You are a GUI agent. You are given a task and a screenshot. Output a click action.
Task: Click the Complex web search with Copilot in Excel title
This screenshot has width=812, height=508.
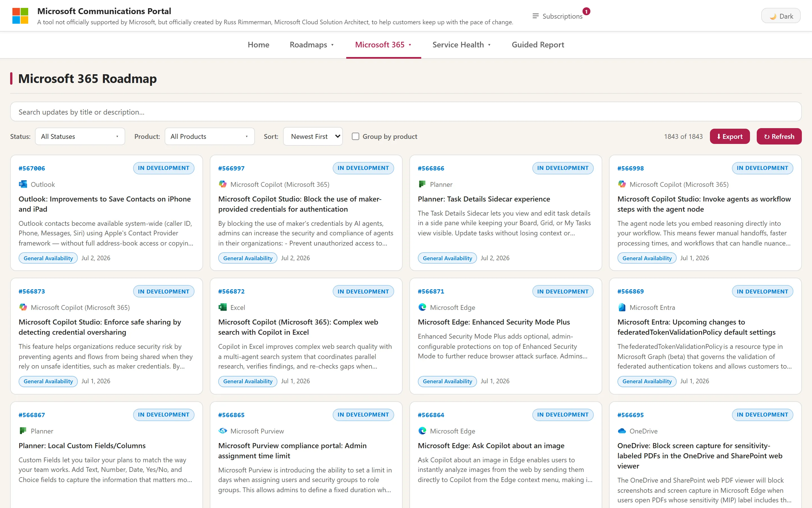[298, 327]
